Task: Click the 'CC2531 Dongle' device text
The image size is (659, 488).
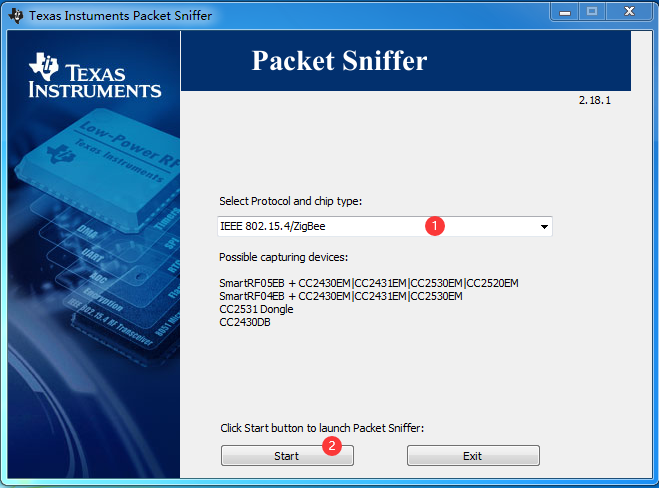Action: 256,309
